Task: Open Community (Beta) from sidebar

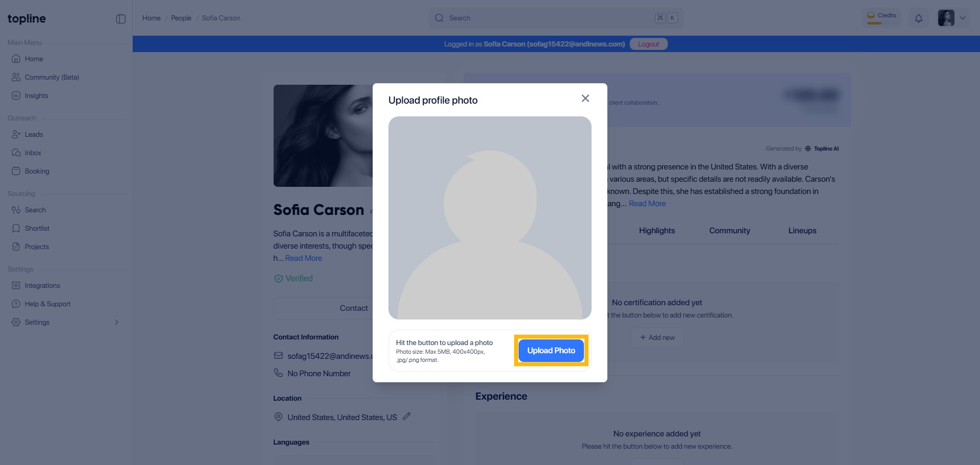Action: [52, 77]
